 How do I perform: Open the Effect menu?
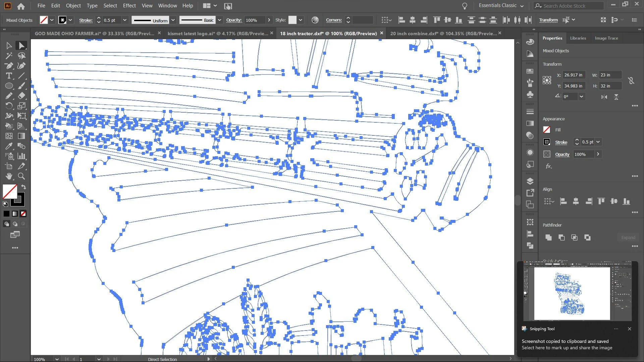pyautogui.click(x=129, y=6)
